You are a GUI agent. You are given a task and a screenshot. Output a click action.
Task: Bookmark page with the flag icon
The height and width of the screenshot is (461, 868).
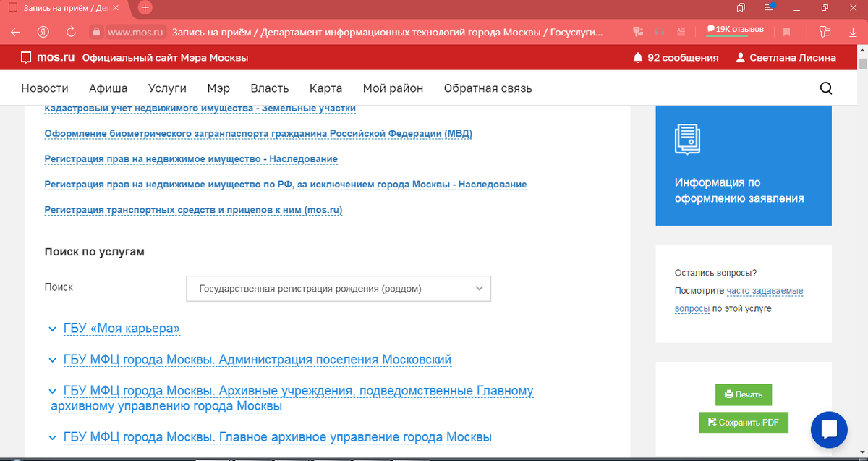coord(788,32)
